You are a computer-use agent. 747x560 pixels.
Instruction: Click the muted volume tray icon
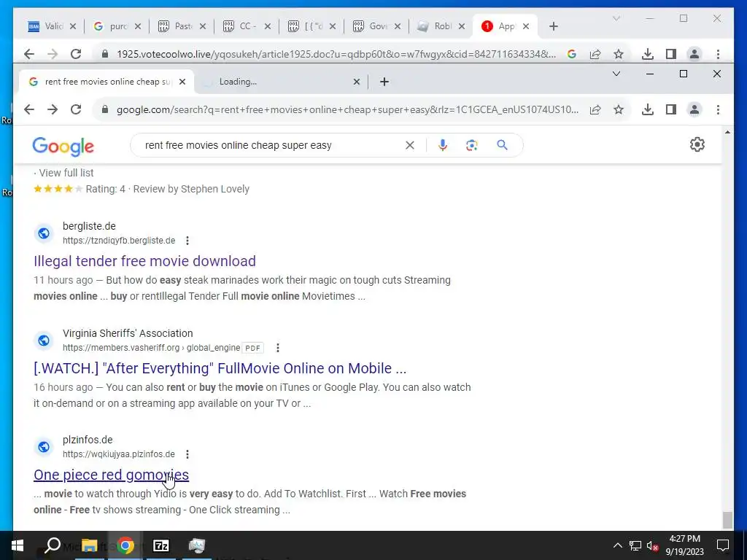click(653, 545)
